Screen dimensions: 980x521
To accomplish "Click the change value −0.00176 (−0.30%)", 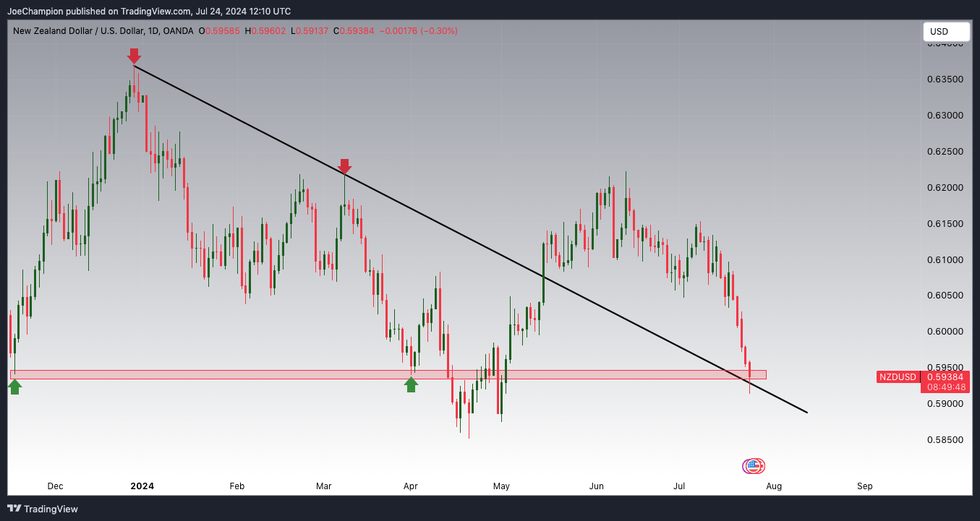I will (418, 31).
